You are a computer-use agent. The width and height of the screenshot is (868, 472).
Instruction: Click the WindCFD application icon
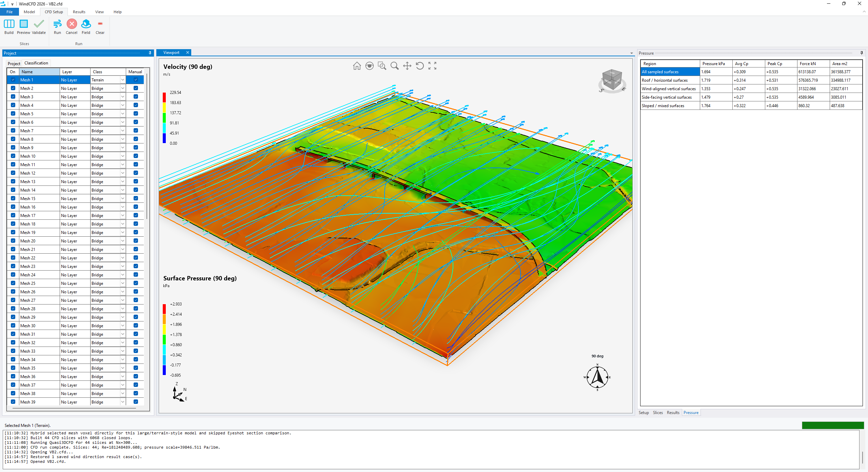[3, 4]
